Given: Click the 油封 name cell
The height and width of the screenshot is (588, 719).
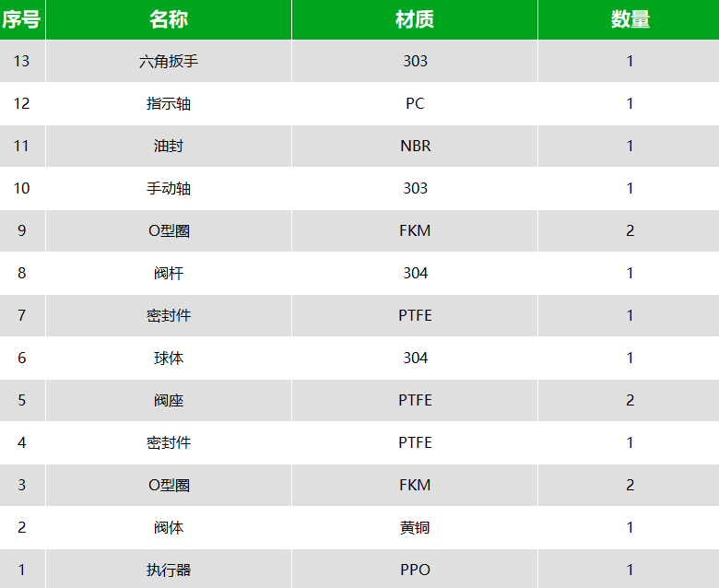Looking at the screenshot, I should pyautogui.click(x=169, y=146).
